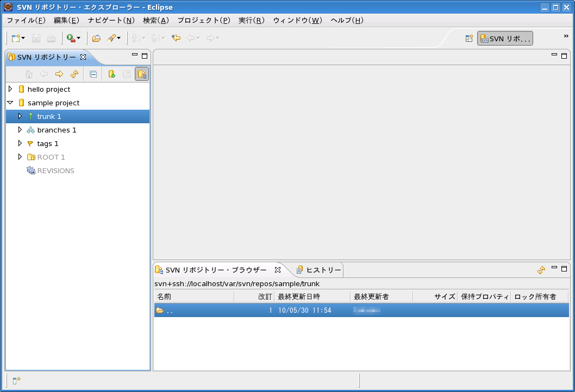Expand the branches 1 node
Image resolution: width=575 pixels, height=392 pixels.
click(x=20, y=130)
